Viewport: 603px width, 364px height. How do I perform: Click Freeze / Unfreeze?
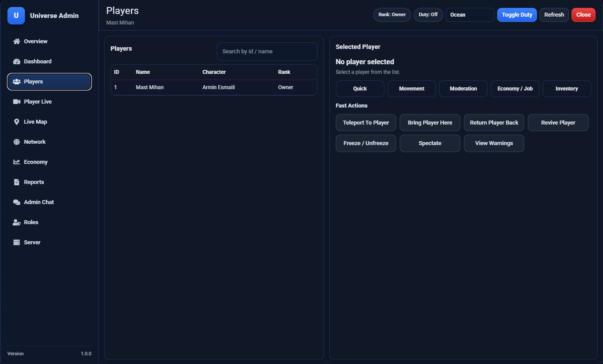366,143
